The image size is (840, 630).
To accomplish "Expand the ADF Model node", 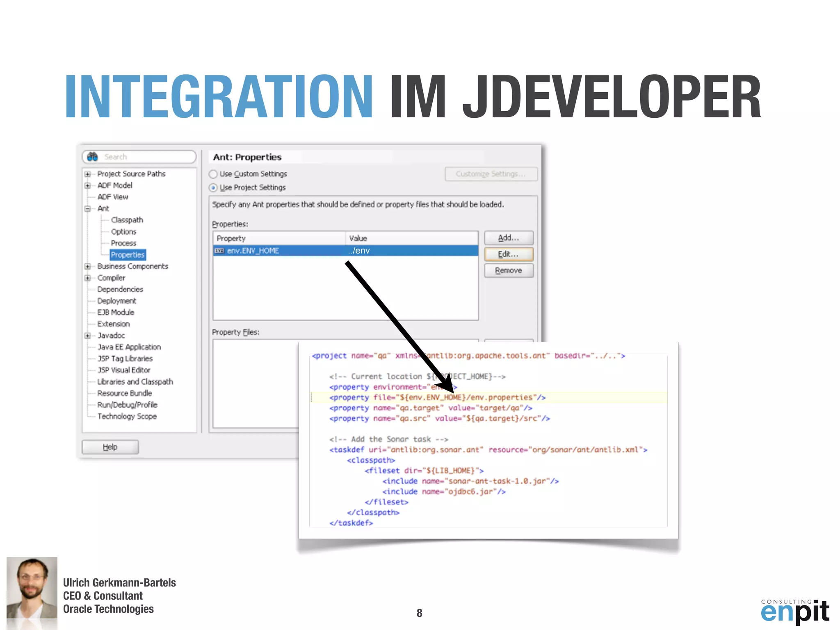I will [87, 185].
